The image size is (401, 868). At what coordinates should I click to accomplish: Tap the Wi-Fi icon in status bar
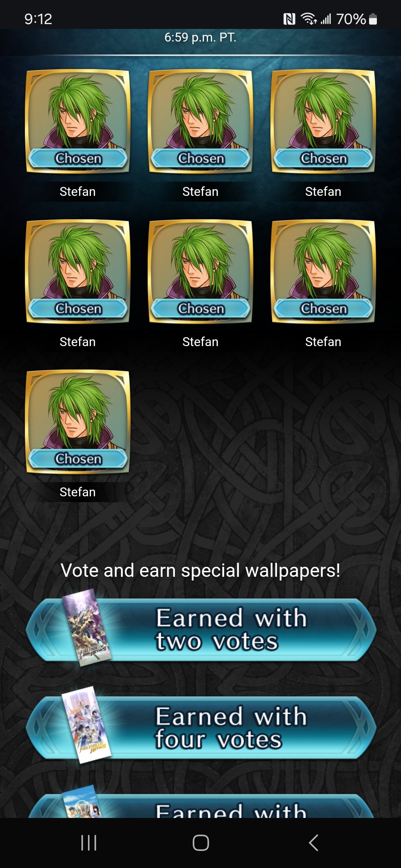tap(308, 19)
